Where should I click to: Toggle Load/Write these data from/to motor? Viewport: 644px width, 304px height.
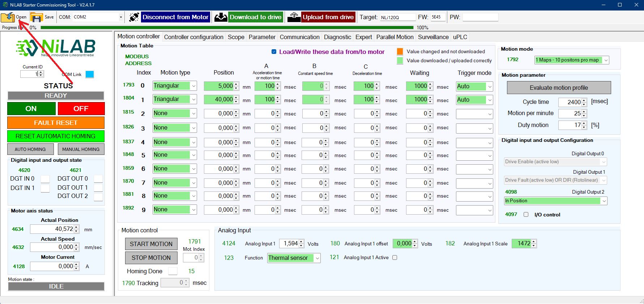click(x=274, y=52)
